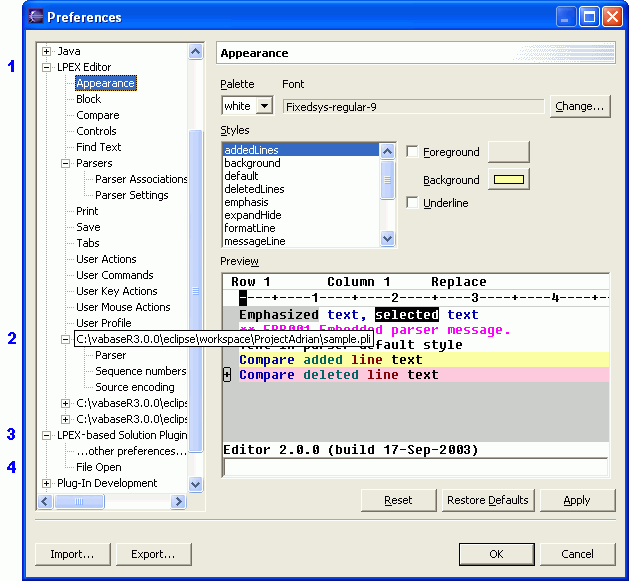The height and width of the screenshot is (581, 629).
Task: Select Appearance in the tree
Action: coord(106,83)
